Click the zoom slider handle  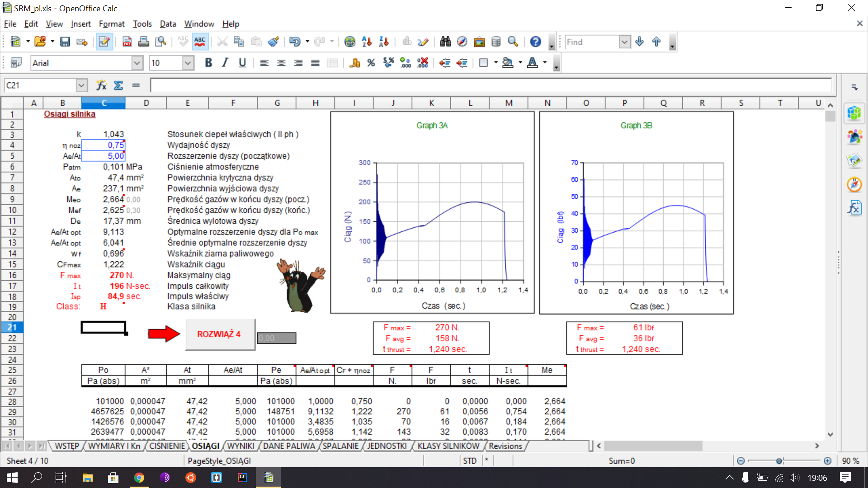pos(779,461)
